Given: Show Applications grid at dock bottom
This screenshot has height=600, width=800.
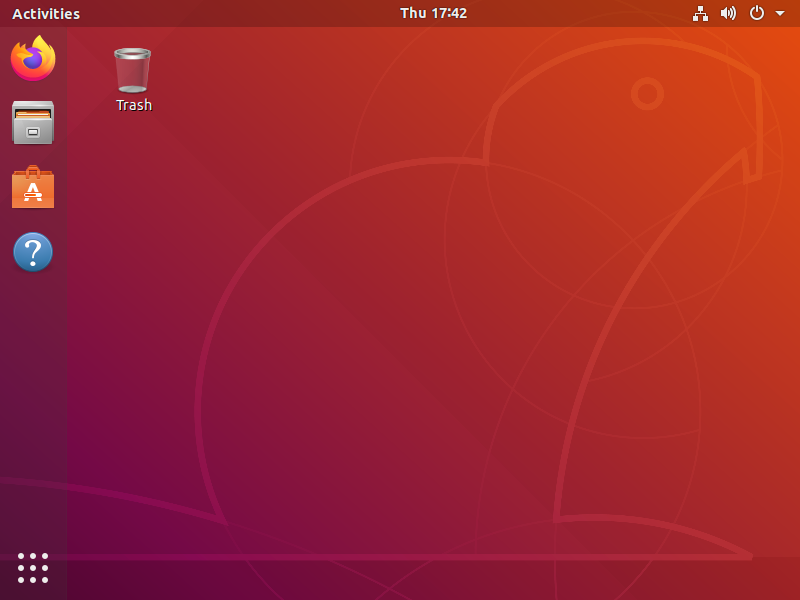Looking at the screenshot, I should [x=33, y=567].
